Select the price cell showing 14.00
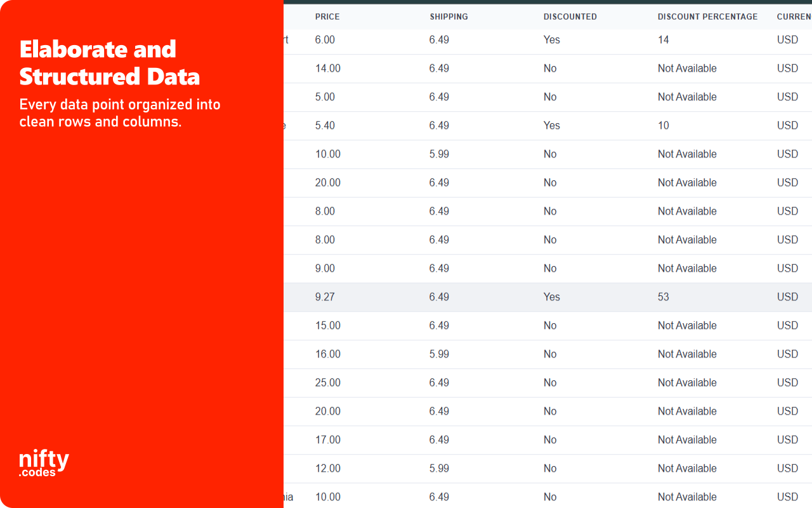The image size is (812, 508). point(327,68)
